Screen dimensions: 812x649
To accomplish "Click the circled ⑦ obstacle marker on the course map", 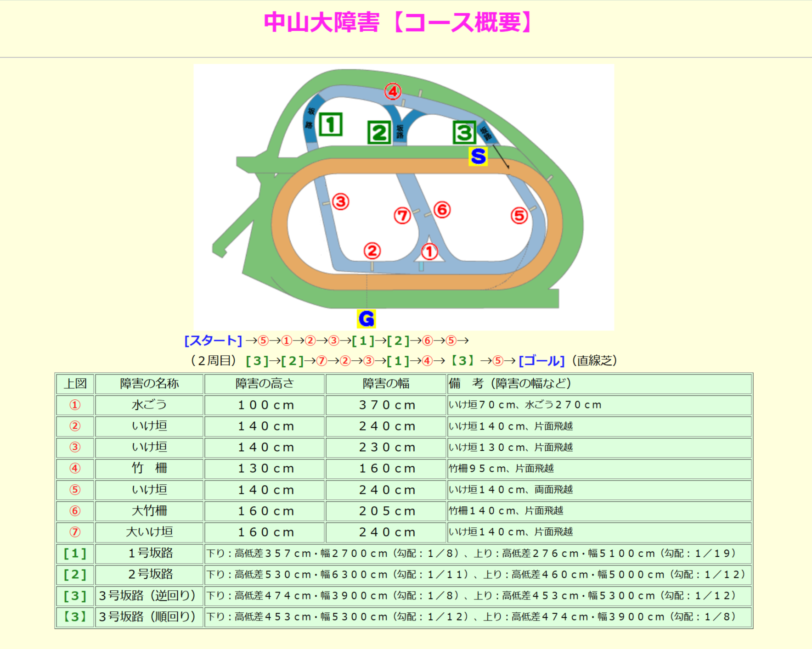I will (x=402, y=215).
